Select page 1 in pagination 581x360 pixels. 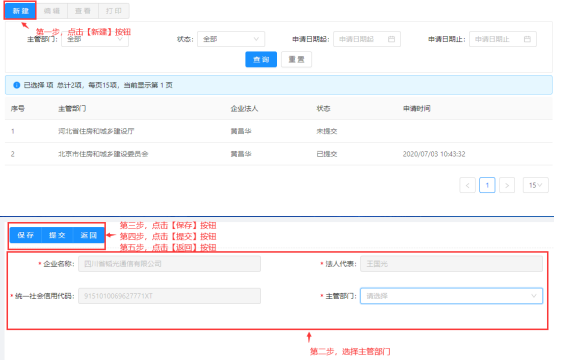click(x=487, y=185)
